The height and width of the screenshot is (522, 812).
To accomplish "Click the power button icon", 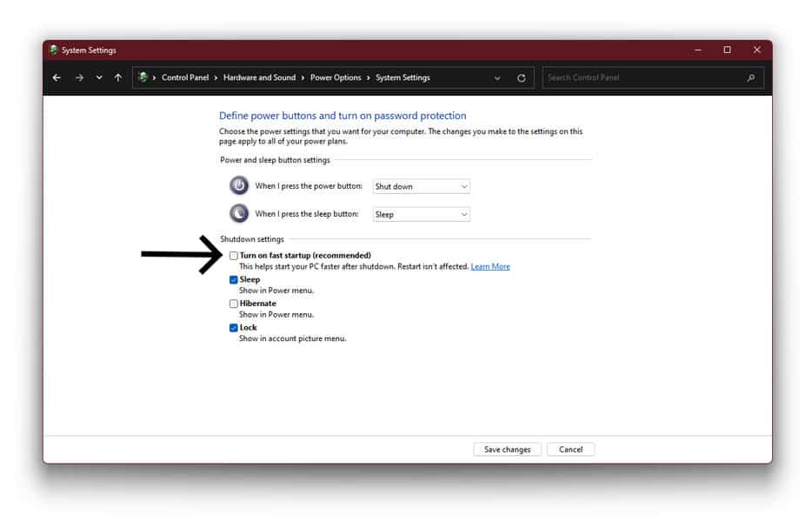I will click(x=239, y=185).
